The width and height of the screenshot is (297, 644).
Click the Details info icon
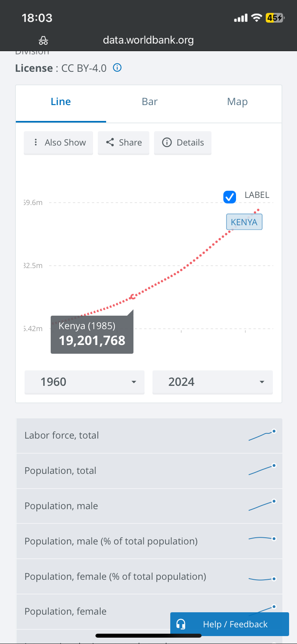click(167, 142)
